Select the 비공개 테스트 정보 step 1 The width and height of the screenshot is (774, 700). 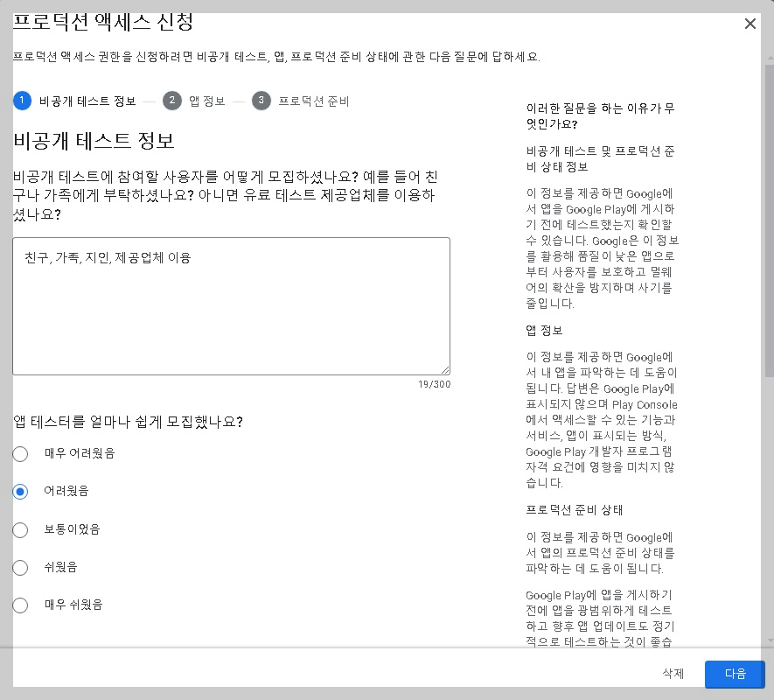(74, 101)
